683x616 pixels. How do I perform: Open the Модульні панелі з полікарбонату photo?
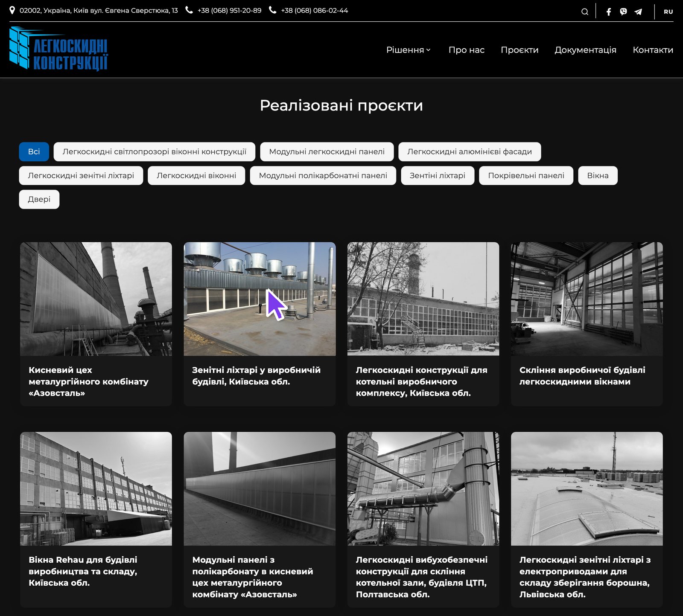[x=260, y=488]
